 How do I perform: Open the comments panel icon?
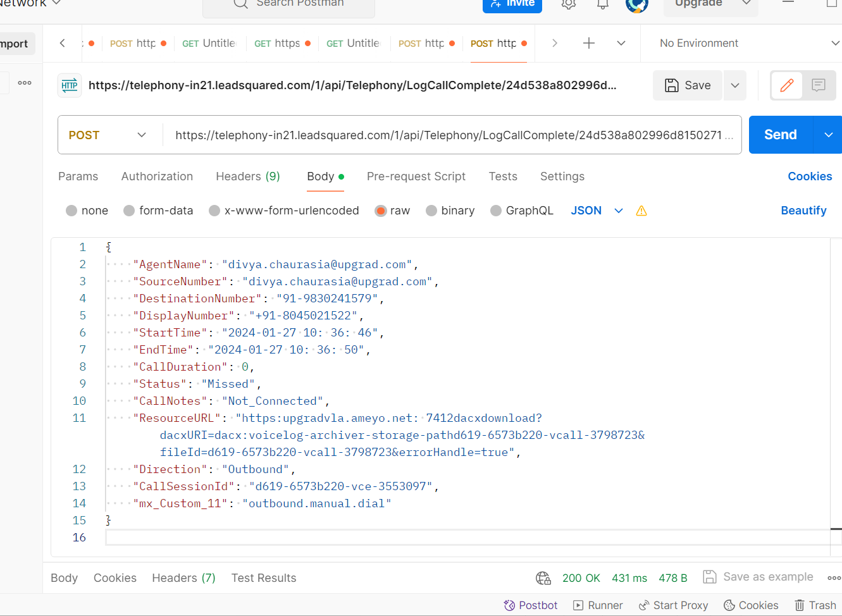click(819, 85)
